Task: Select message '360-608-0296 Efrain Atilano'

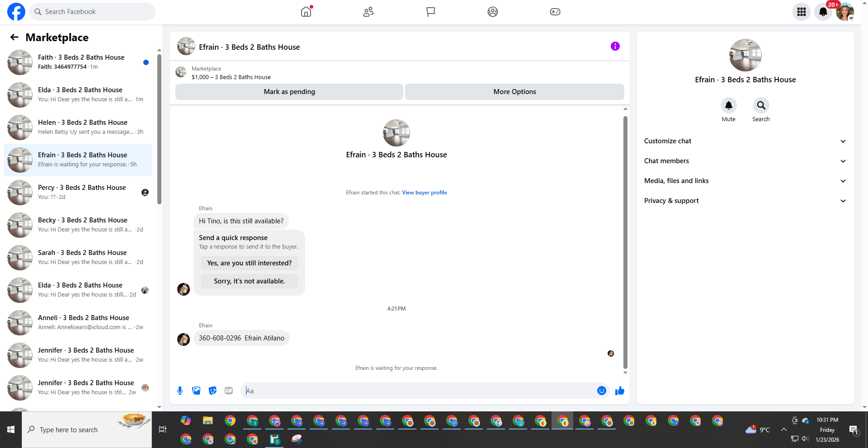Action: pyautogui.click(x=241, y=338)
